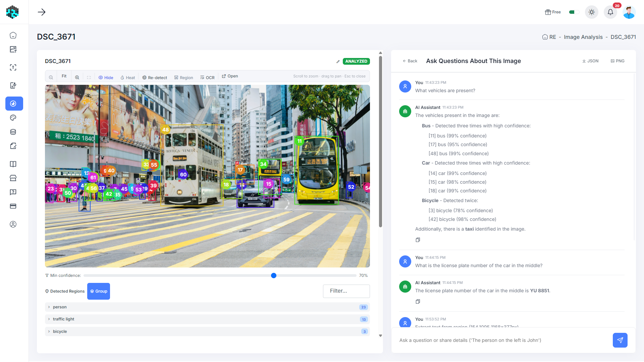Click the scroll down arrow of left panel
The image size is (644, 362).
coord(380,336)
